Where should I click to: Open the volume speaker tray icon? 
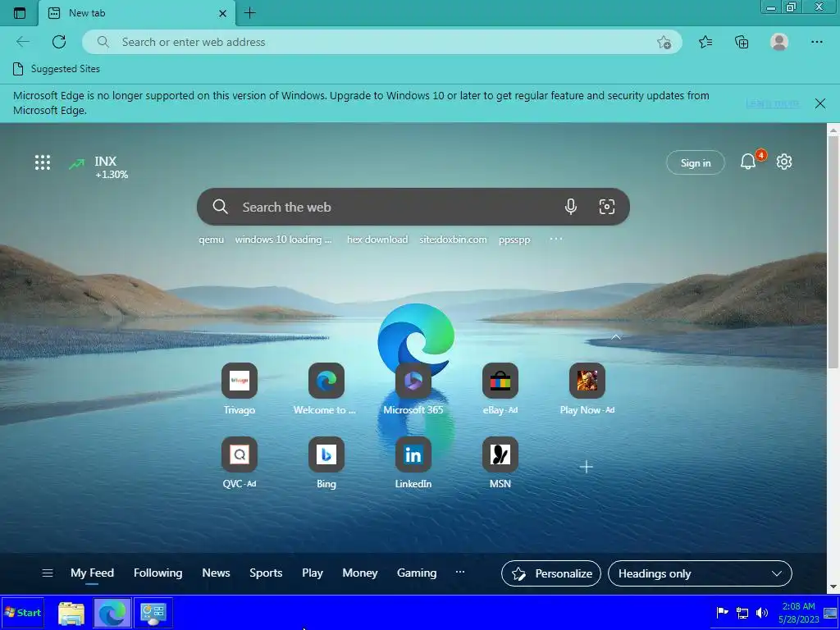761,612
